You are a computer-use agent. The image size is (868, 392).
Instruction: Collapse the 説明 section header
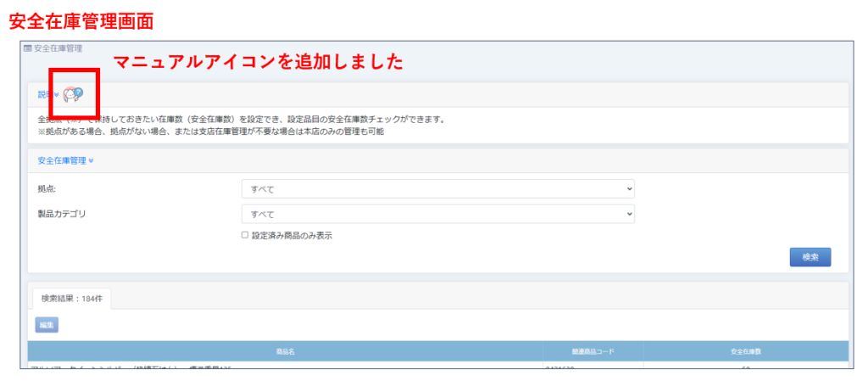pos(48,94)
